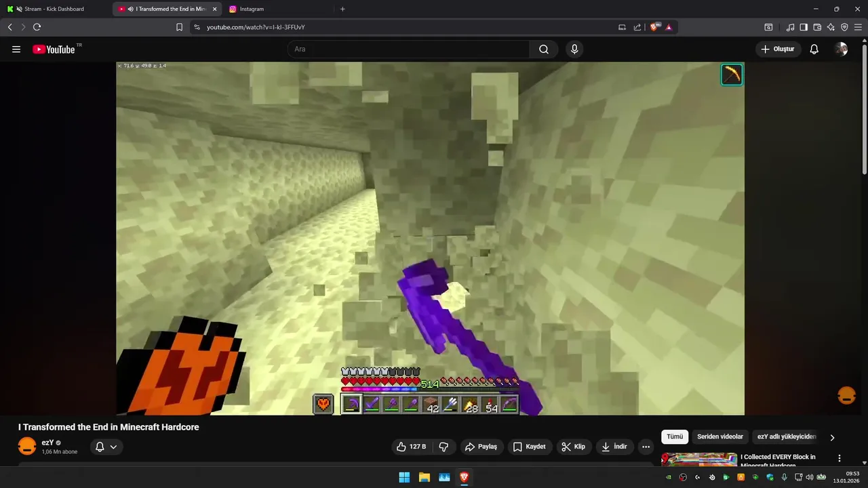Image resolution: width=868 pixels, height=488 pixels.
Task: View site information icon in address bar
Action: 197,27
